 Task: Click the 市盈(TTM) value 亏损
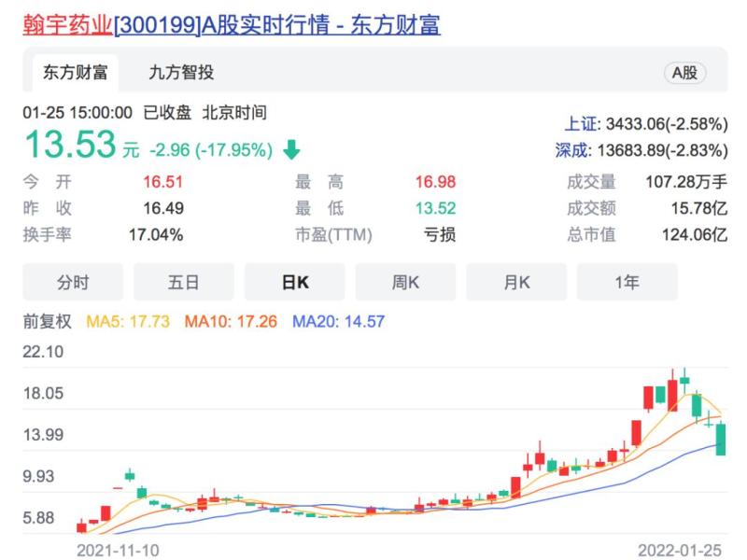pyautogui.click(x=439, y=235)
